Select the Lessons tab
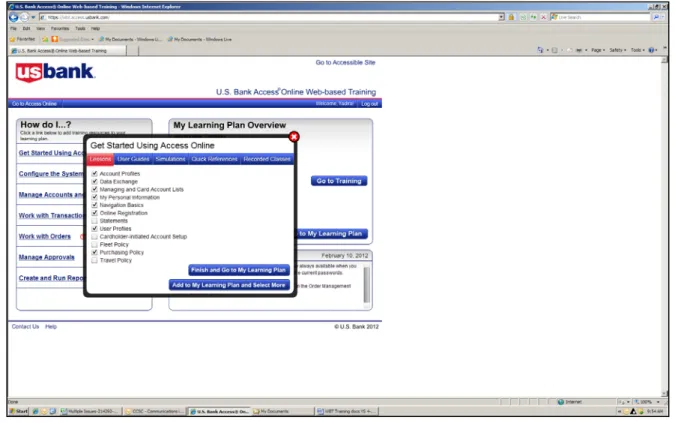 point(100,159)
